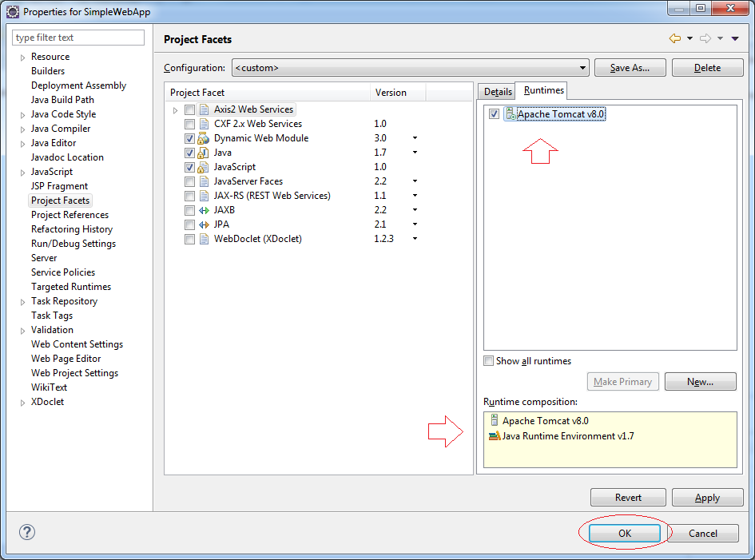755x560 pixels.
Task: Enable WebDoclet (XDoclet) facet checkbox
Action: tap(189, 240)
